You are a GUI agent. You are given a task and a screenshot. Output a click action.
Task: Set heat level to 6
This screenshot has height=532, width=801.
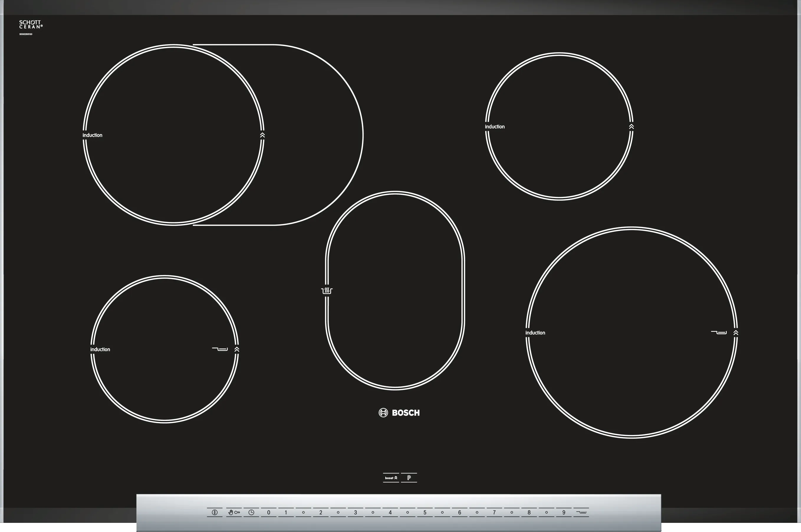pyautogui.click(x=460, y=512)
